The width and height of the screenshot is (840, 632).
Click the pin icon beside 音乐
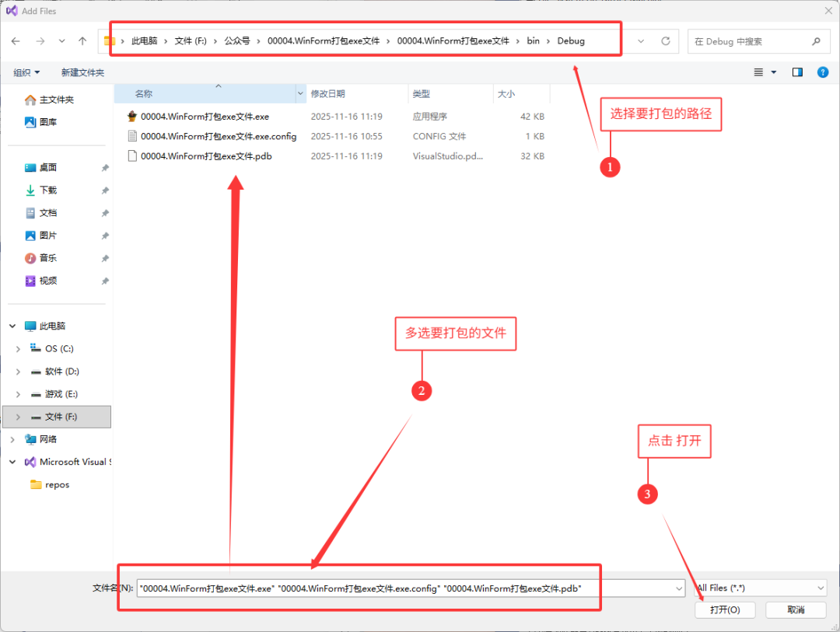click(x=105, y=258)
